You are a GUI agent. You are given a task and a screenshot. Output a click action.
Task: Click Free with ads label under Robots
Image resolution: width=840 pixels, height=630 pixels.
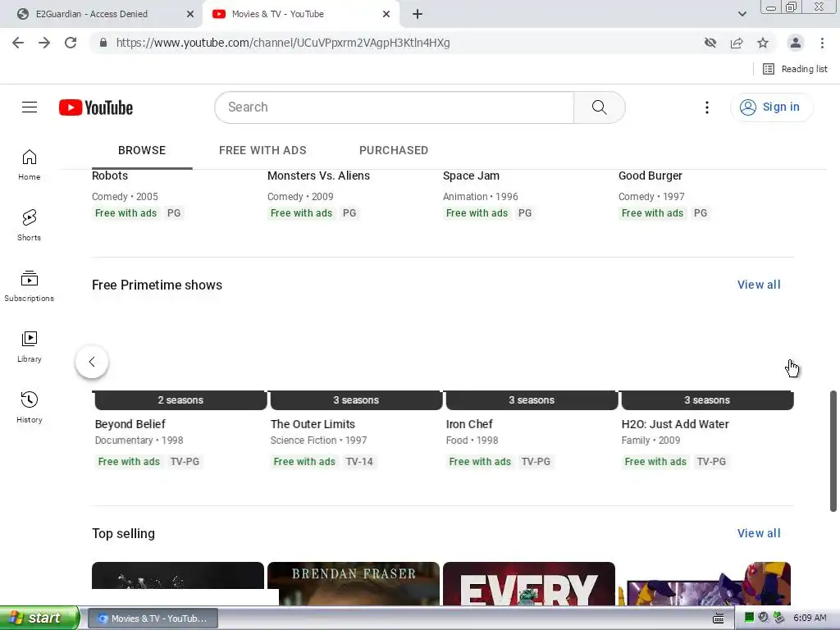pyautogui.click(x=126, y=213)
